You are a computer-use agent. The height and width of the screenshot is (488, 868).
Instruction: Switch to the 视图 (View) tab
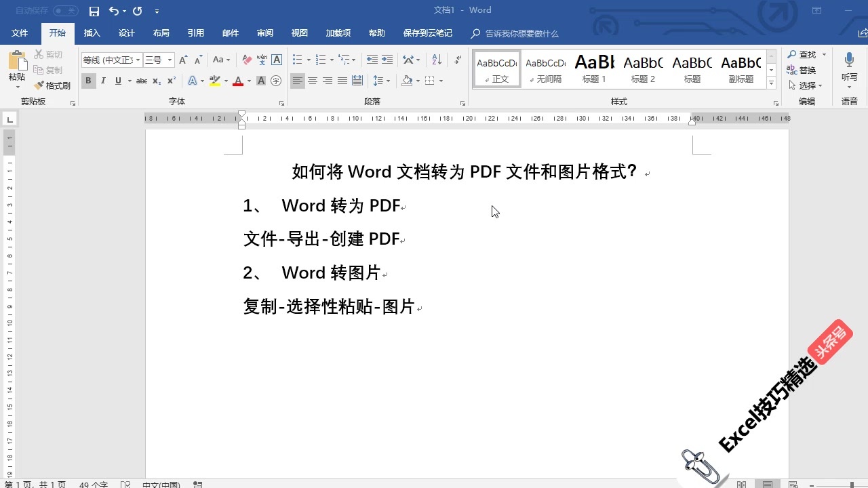tap(300, 33)
